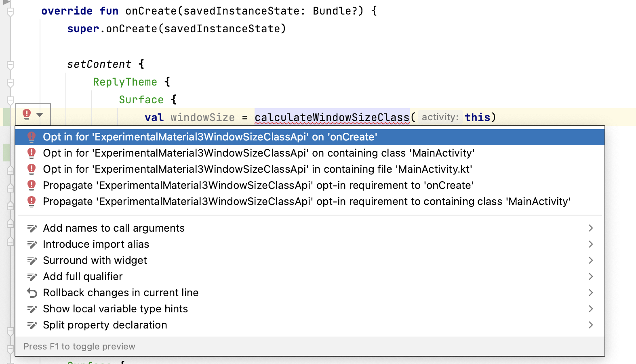This screenshot has height=364, width=636.
Task: Choose Propagate opt-in requirement to 'onCreate'
Action: click(258, 186)
